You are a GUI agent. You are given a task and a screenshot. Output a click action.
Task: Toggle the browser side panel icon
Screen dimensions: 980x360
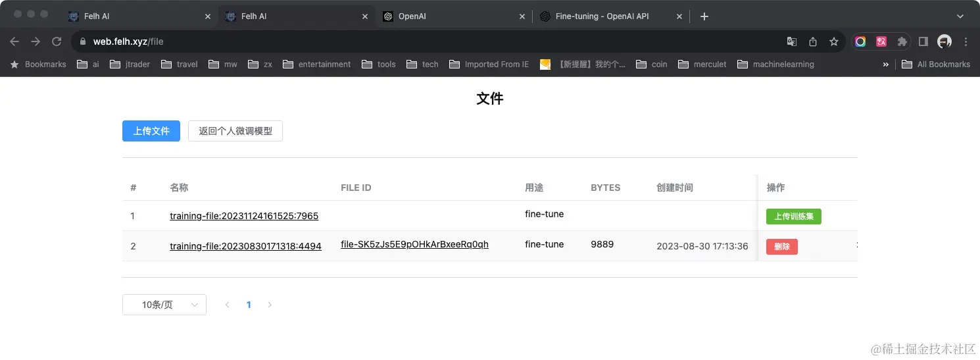point(923,41)
